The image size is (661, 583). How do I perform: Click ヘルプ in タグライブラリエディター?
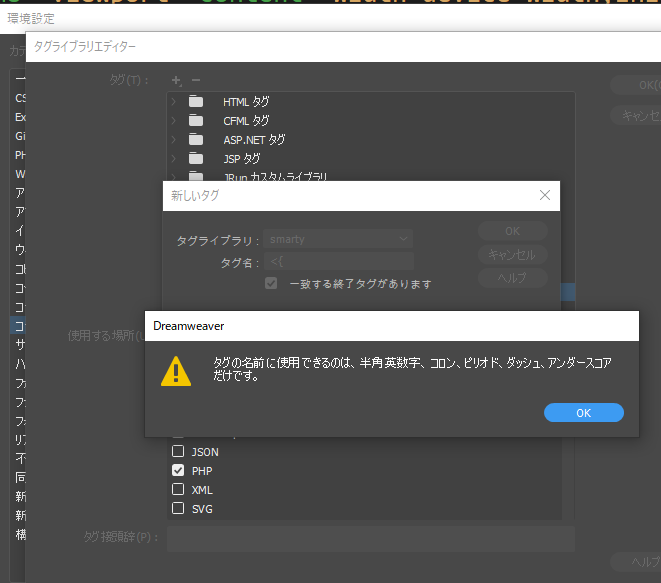pos(637,562)
